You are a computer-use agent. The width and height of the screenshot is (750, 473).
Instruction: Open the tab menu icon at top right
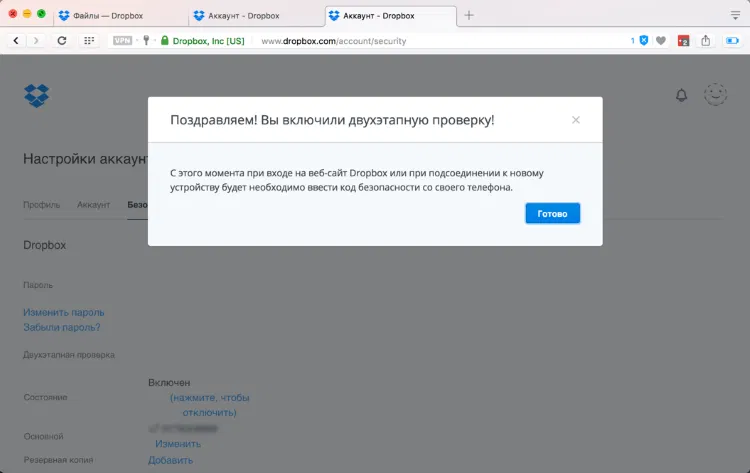click(x=735, y=15)
